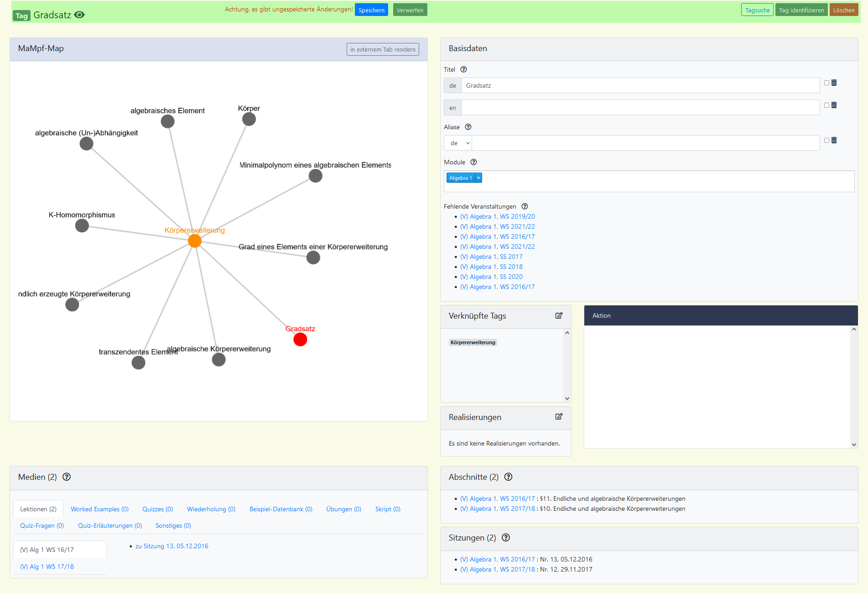
Task: Open the Module selection box
Action: pyautogui.click(x=649, y=181)
